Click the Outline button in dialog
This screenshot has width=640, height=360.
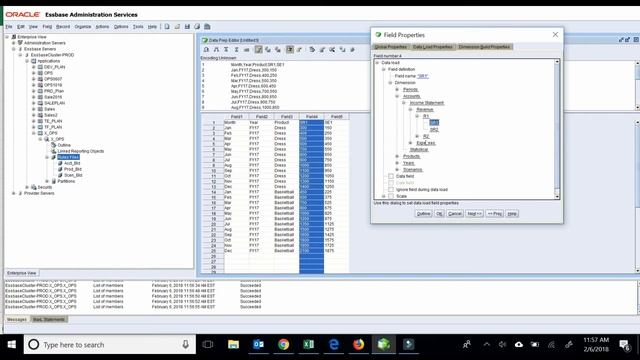(423, 214)
